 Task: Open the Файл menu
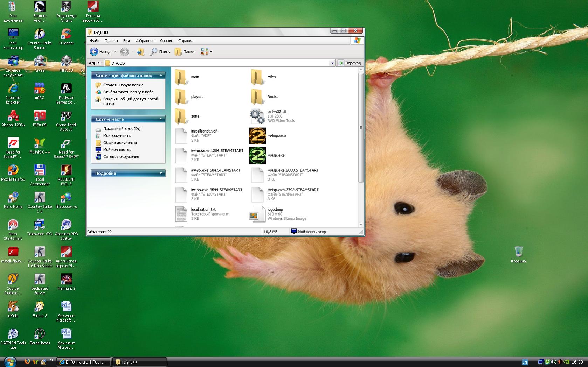coord(95,41)
